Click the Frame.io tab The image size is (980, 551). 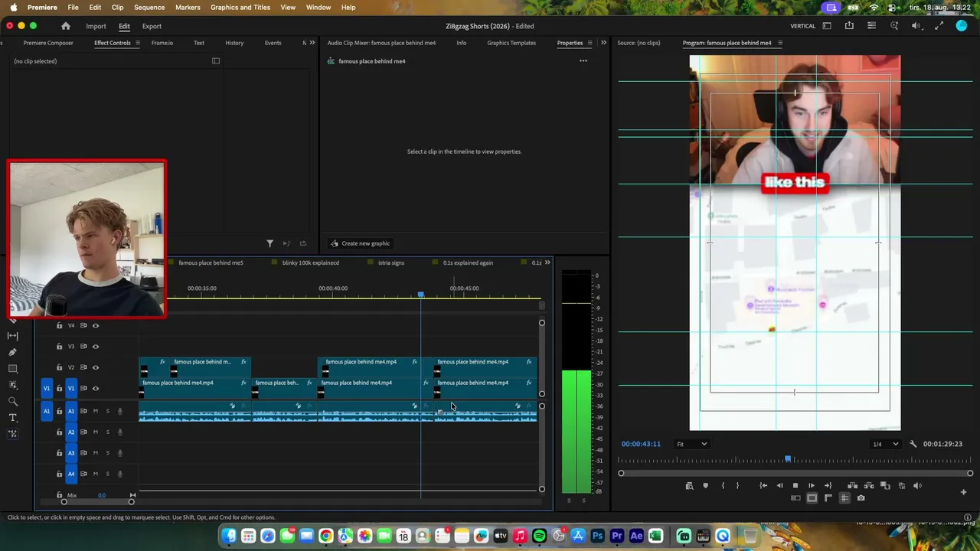[x=162, y=43]
